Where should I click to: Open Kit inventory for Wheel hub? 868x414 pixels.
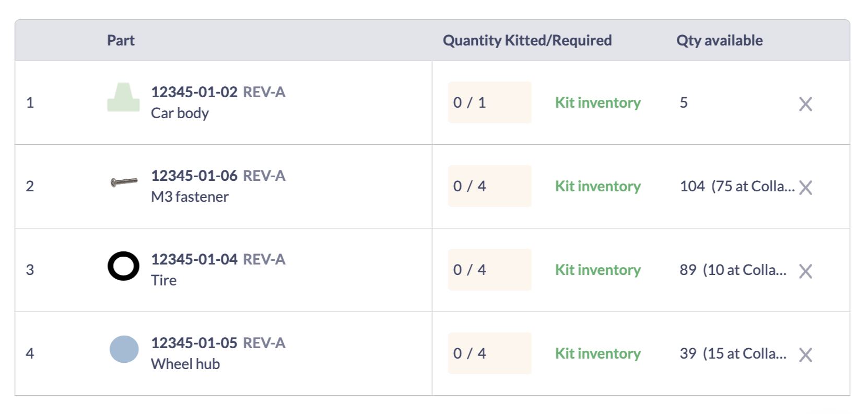tap(597, 354)
